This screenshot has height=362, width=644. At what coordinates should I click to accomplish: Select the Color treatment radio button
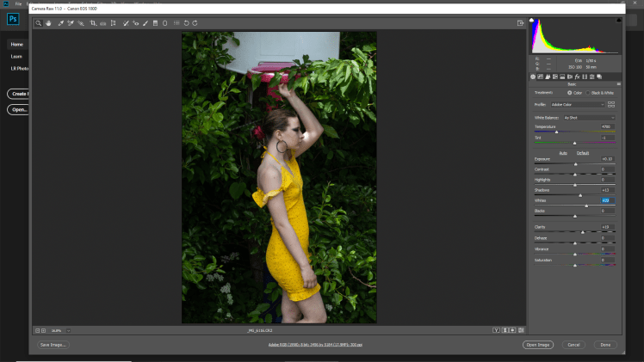pyautogui.click(x=569, y=92)
